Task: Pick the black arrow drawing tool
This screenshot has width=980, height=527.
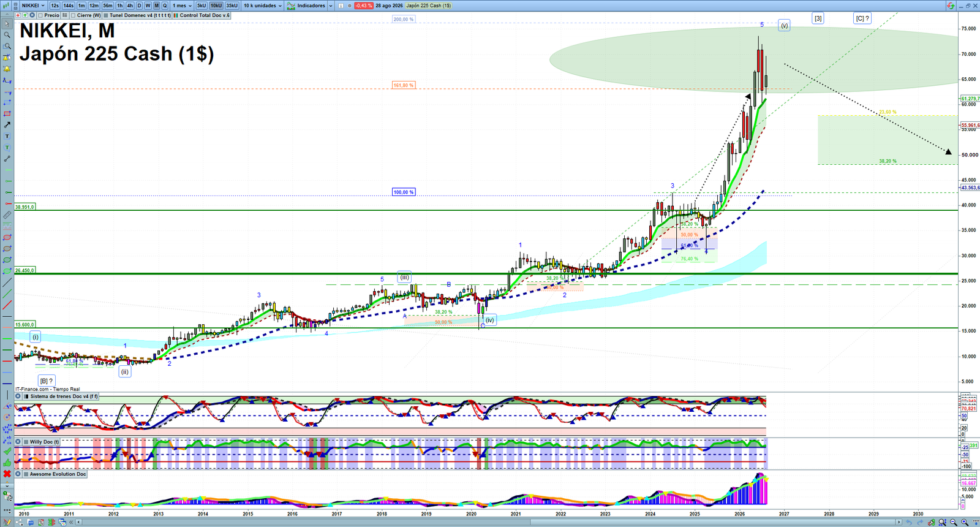Action: pyautogui.click(x=7, y=124)
